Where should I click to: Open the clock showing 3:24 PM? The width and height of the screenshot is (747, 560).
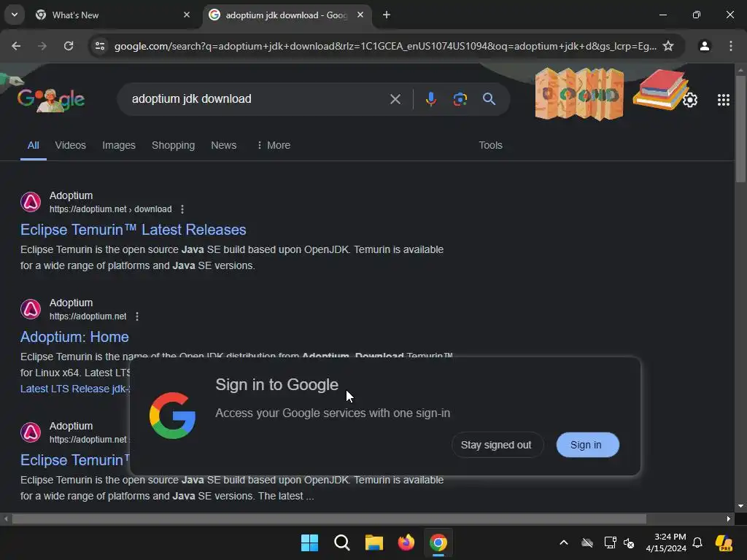click(666, 542)
